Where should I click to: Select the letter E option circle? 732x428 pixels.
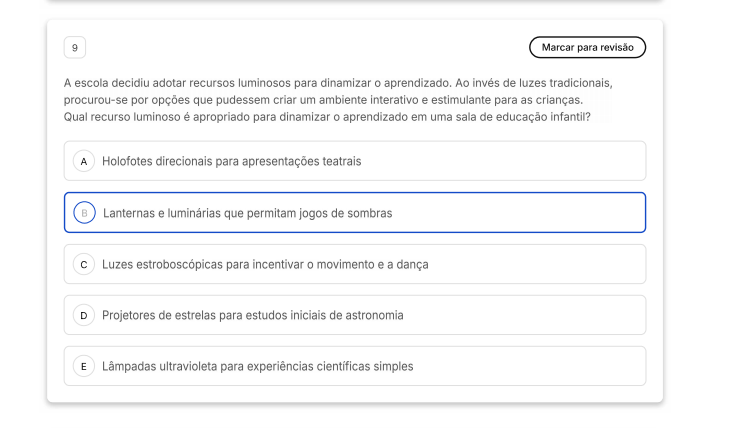(85, 366)
